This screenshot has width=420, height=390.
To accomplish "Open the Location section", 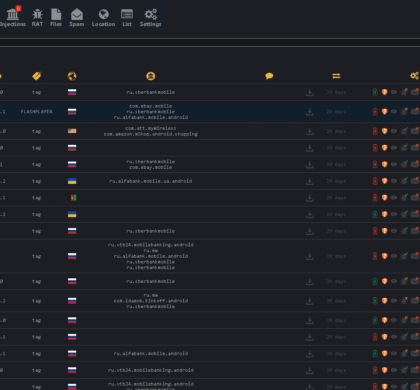I will [103, 18].
